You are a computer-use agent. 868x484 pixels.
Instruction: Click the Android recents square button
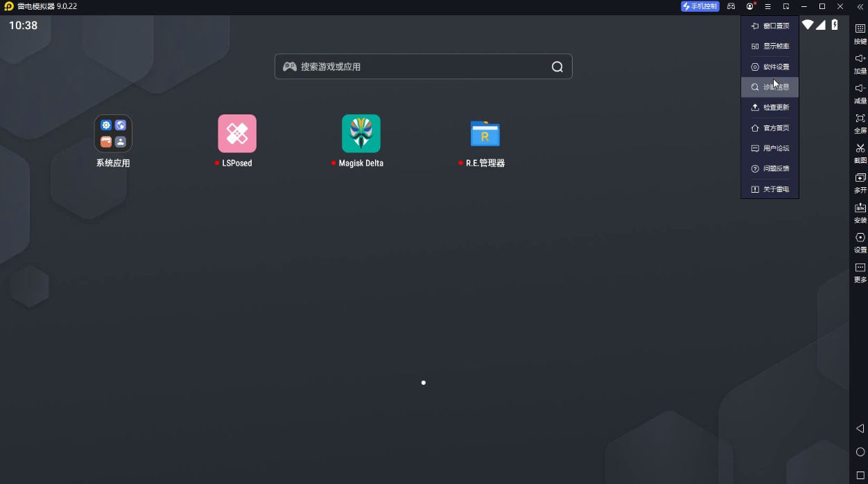(860, 475)
